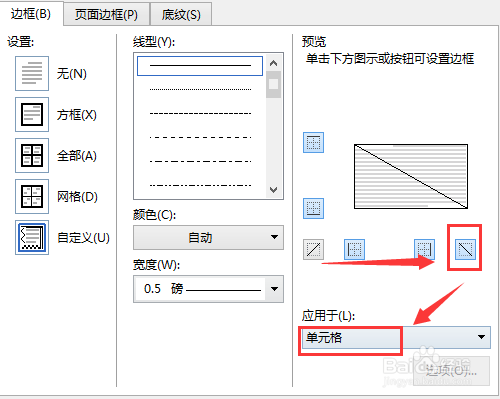Switch to the 页面边框(P) tab
The width and height of the screenshot is (500, 399).
(x=106, y=14)
